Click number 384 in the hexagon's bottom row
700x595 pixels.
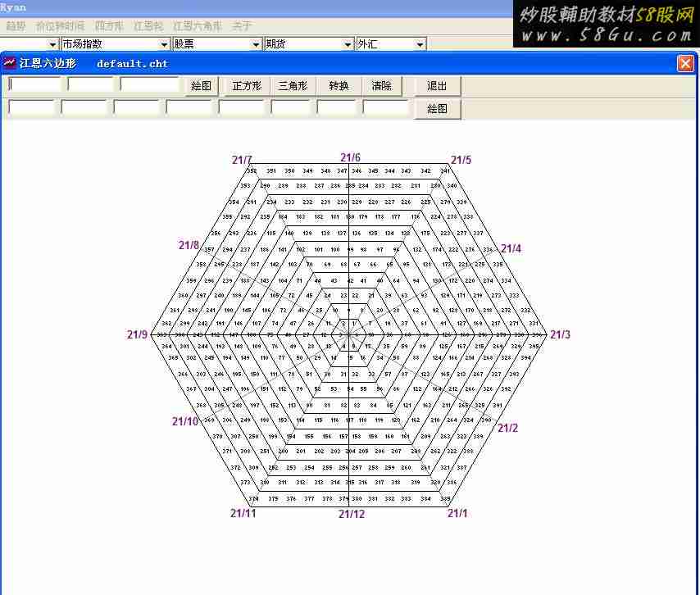tap(425, 499)
